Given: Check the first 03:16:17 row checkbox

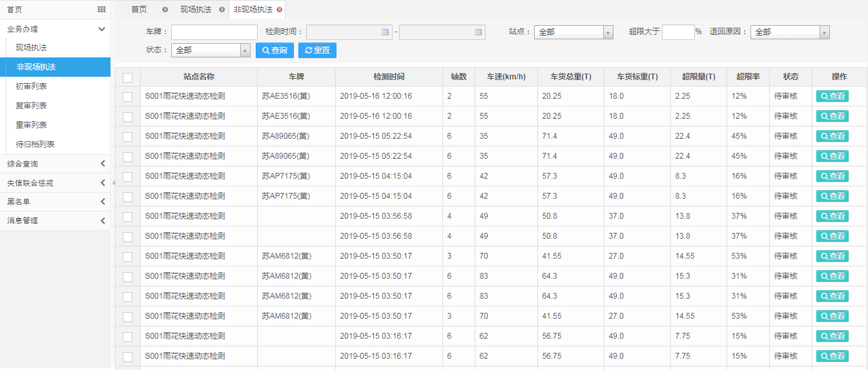Looking at the screenshot, I should pyautogui.click(x=127, y=337).
